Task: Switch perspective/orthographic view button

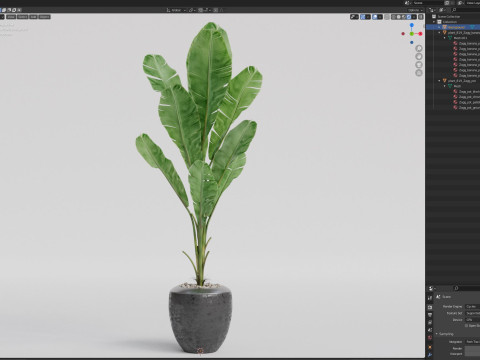Action: point(419,73)
